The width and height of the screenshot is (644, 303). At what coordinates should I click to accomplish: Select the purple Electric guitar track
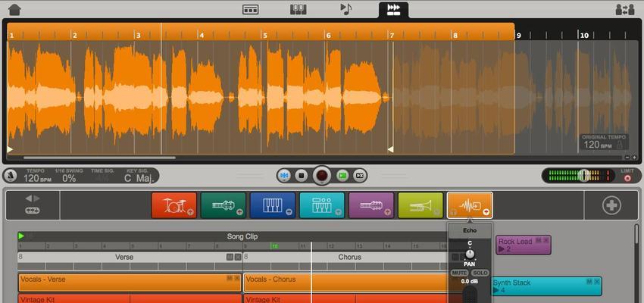tap(371, 205)
